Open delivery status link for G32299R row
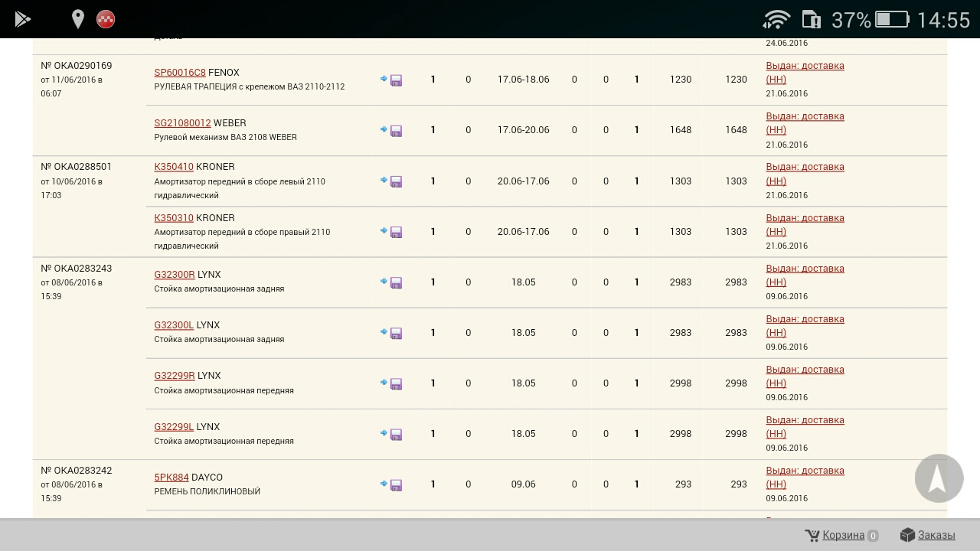 pos(805,376)
